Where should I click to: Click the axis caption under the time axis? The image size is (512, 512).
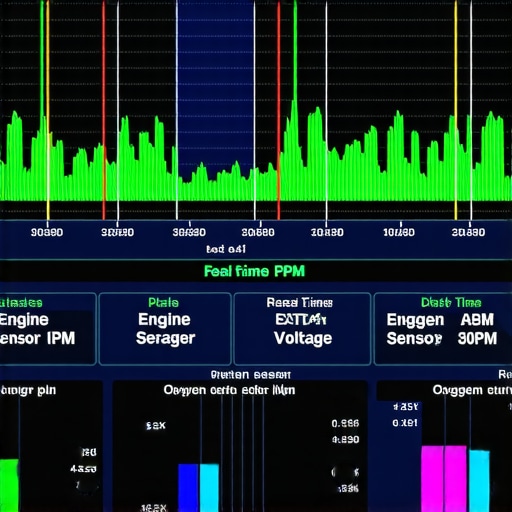click(x=226, y=249)
